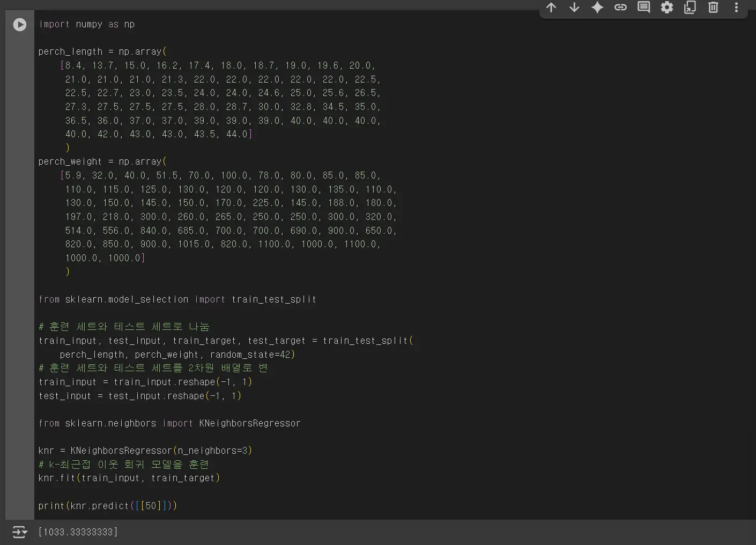
Task: Move cell down with arrow icon
Action: (574, 8)
